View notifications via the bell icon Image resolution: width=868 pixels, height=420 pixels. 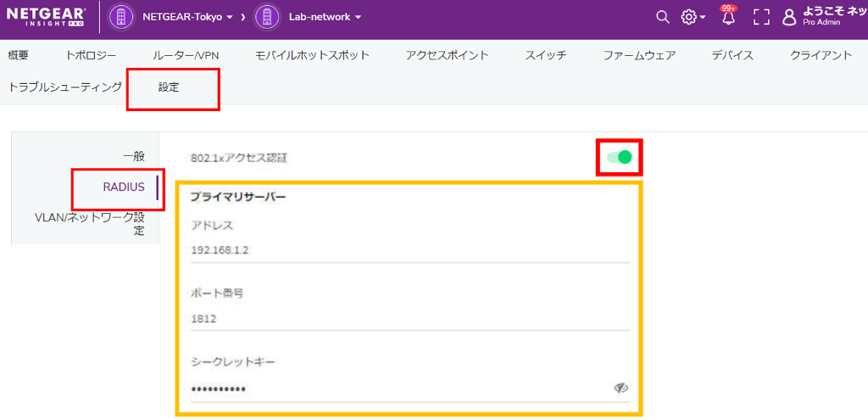(x=728, y=17)
